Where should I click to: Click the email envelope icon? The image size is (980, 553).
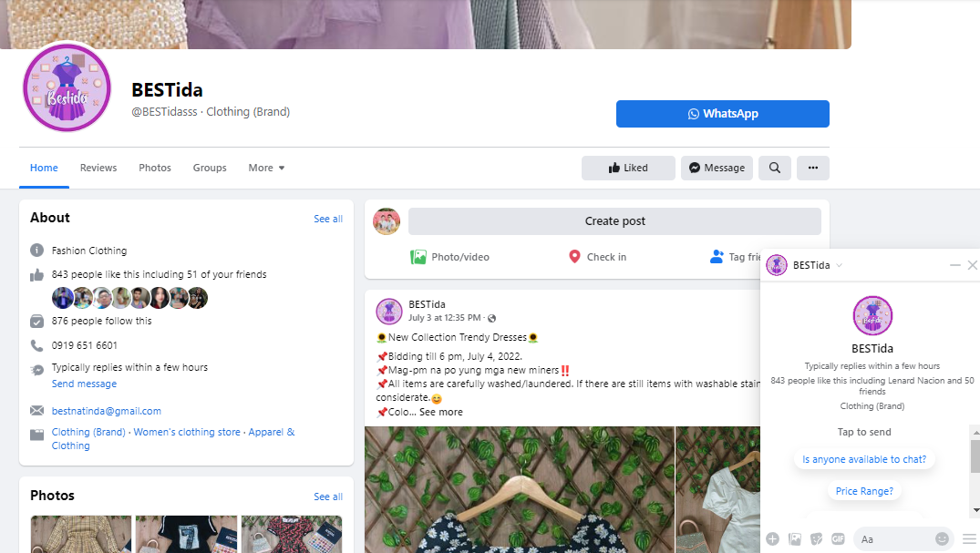[36, 411]
